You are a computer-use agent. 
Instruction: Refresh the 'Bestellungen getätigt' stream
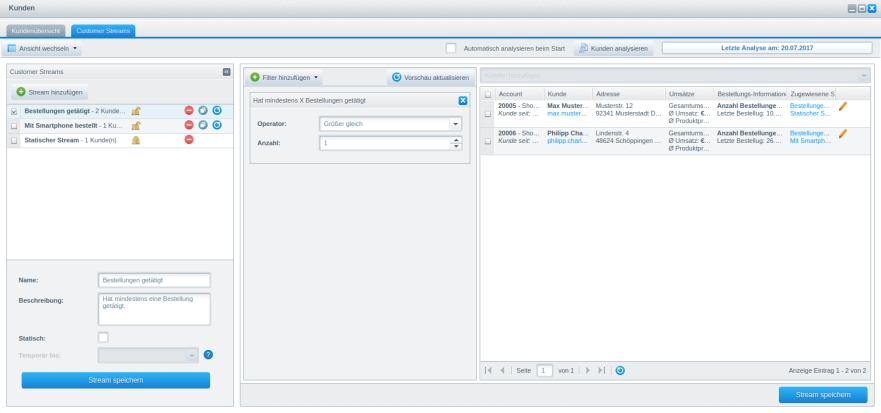click(x=217, y=111)
